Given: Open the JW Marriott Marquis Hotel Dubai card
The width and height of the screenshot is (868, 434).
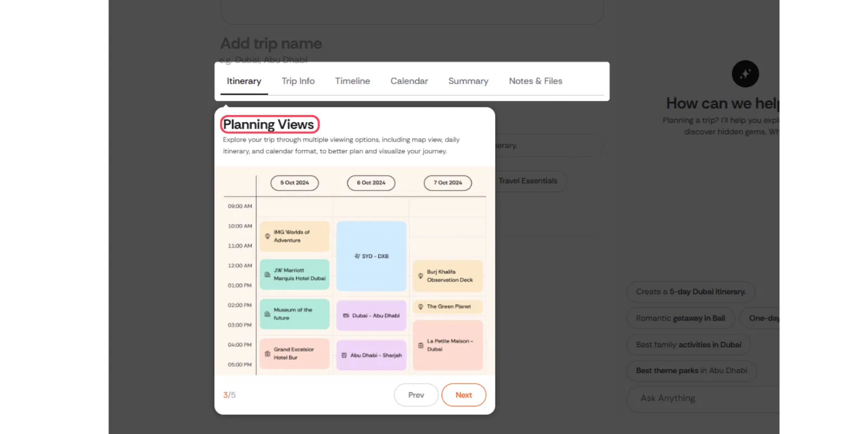Looking at the screenshot, I should 295,275.
